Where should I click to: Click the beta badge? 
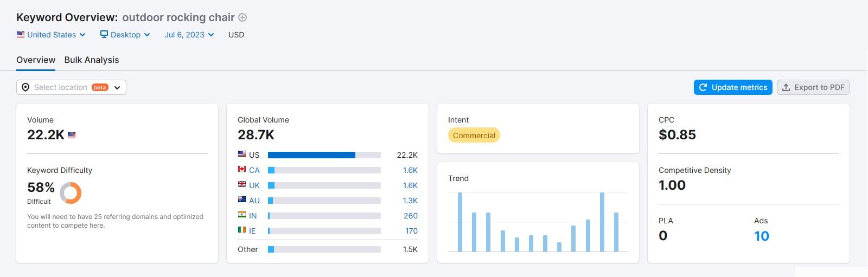100,87
